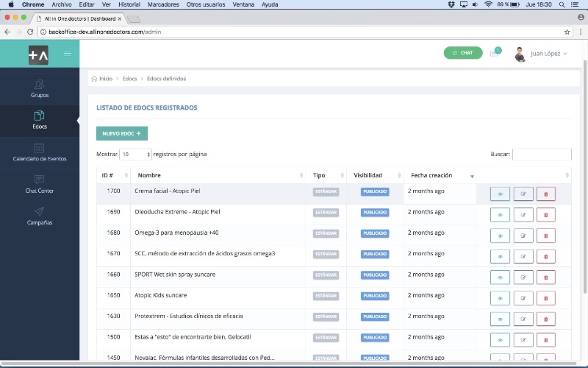Edit Estas a "esto" Gelocatil edoc
The image size is (588, 368).
(x=523, y=340)
